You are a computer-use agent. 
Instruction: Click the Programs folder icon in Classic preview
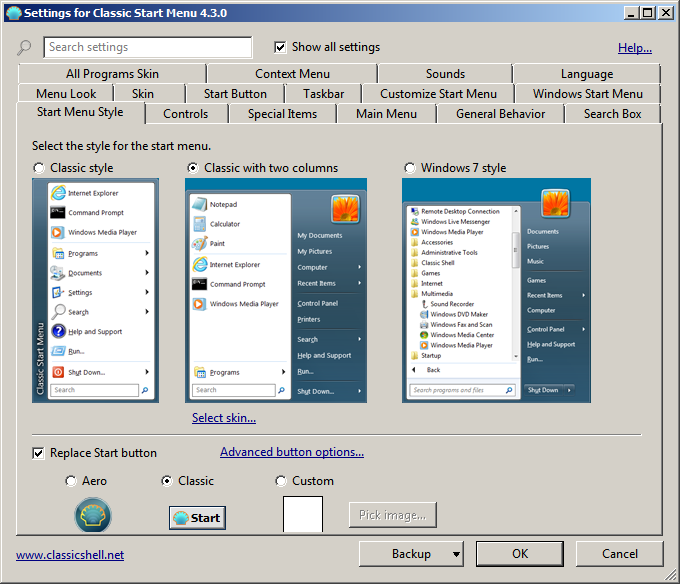point(58,253)
